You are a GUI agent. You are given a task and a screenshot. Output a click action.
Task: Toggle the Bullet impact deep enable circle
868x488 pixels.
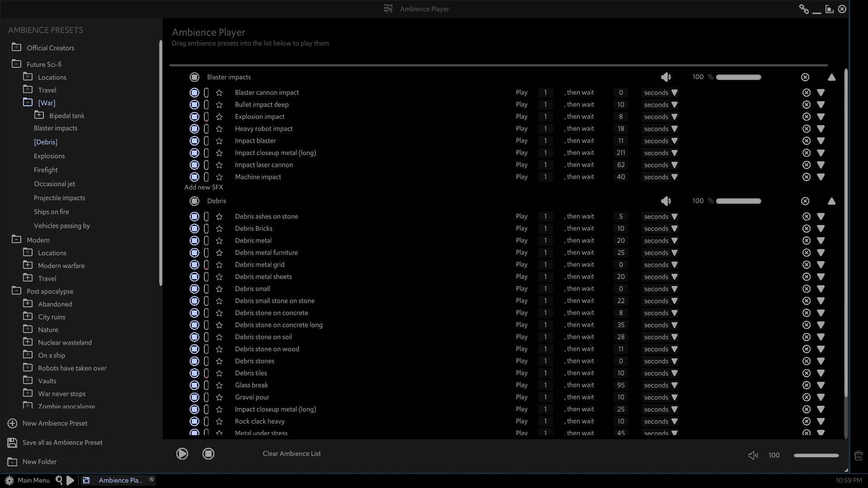point(194,105)
